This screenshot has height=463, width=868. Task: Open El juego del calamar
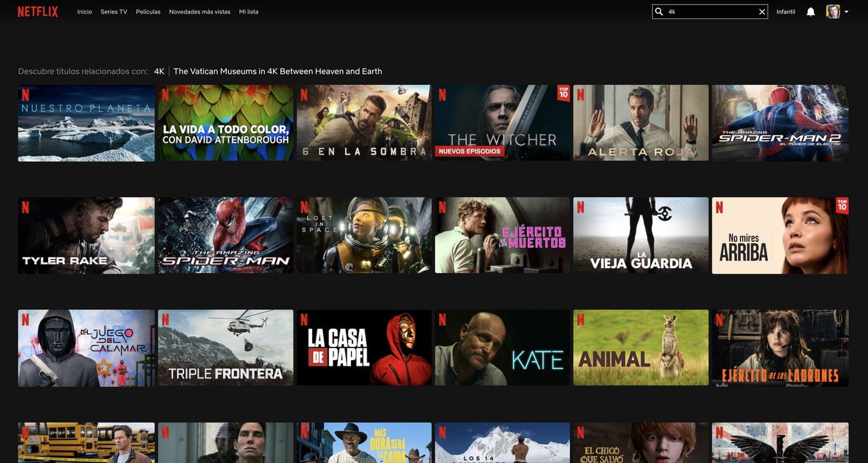click(x=86, y=347)
